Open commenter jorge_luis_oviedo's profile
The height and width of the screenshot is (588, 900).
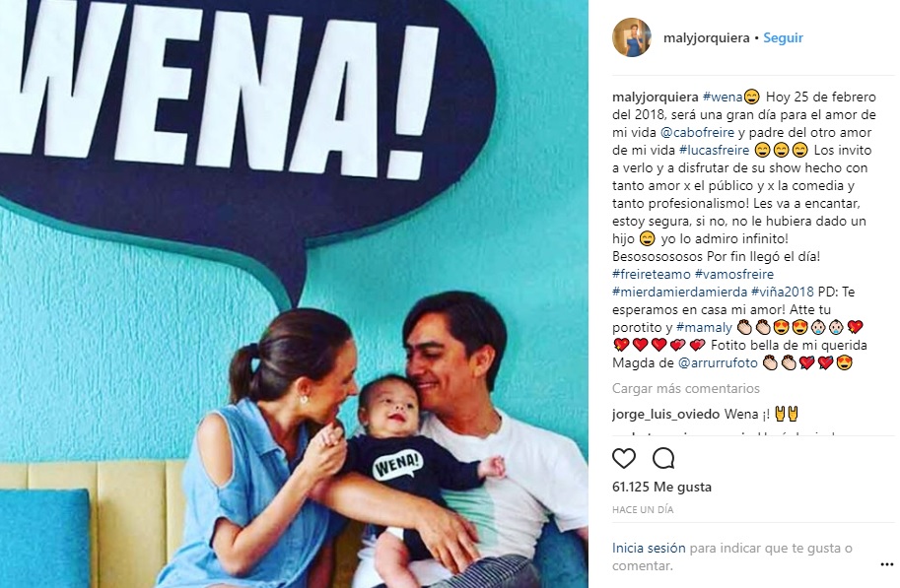click(665, 414)
